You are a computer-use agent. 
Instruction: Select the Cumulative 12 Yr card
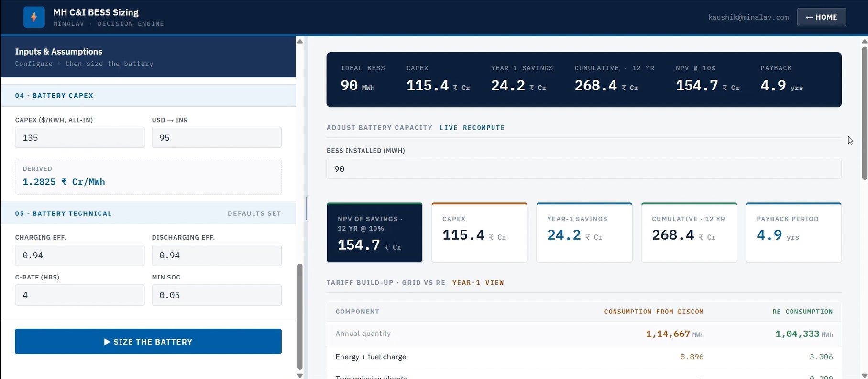689,233
